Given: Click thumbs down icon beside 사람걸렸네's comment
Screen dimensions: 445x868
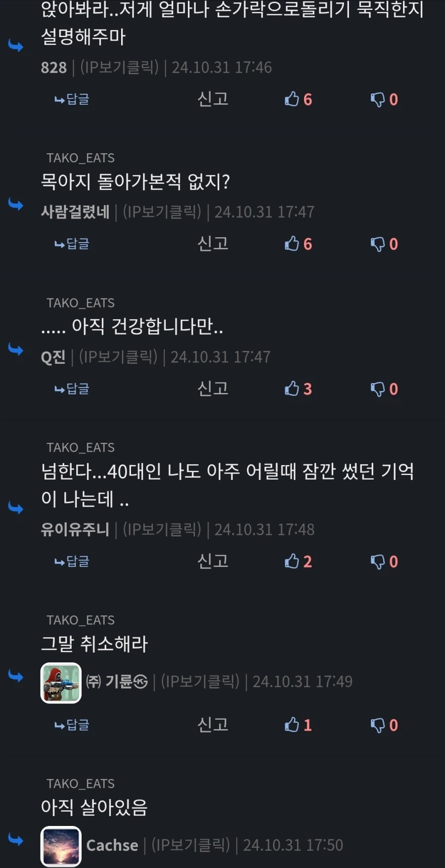Looking at the screenshot, I should (378, 244).
